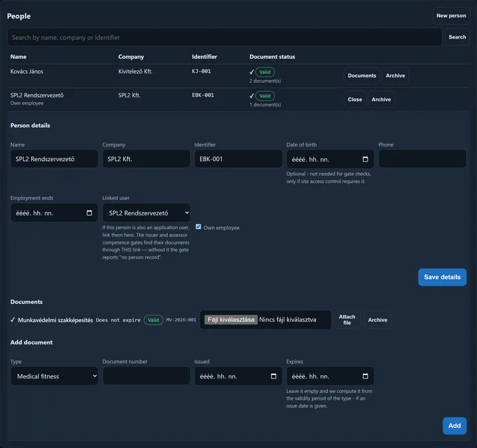Click the Valid badge in Kovács János row
The image size is (477, 448).
click(265, 72)
